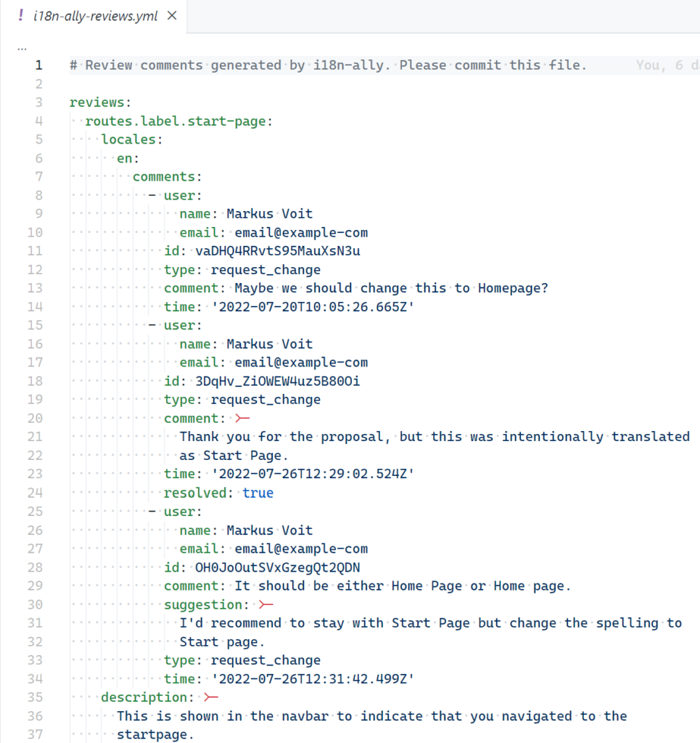Click 'Markus Voit' on line 9
700x743 pixels.
270,214
